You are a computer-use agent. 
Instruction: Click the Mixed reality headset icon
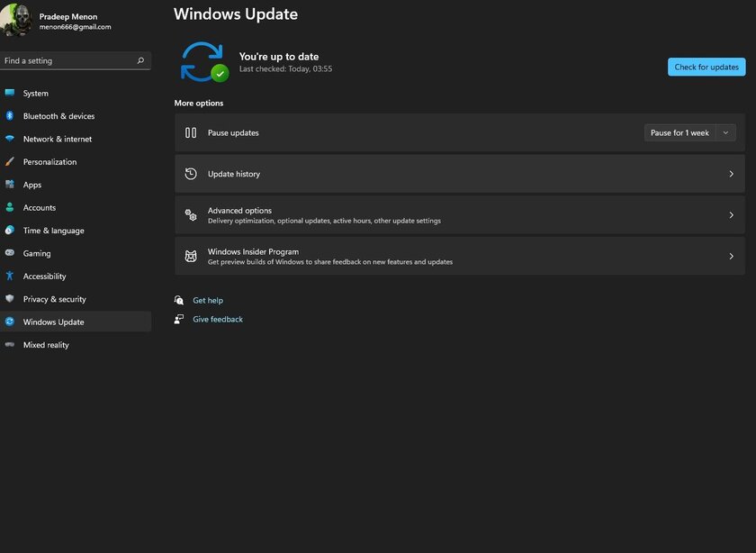pyautogui.click(x=10, y=344)
